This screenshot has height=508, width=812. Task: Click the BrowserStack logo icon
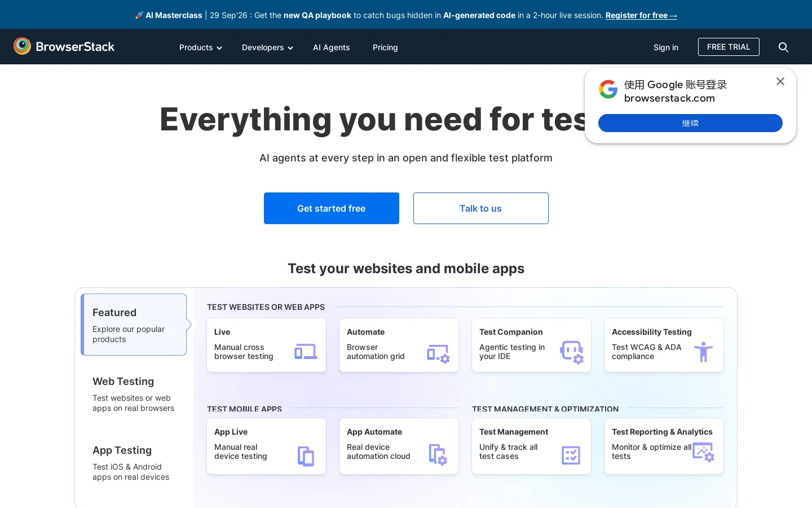click(x=23, y=46)
